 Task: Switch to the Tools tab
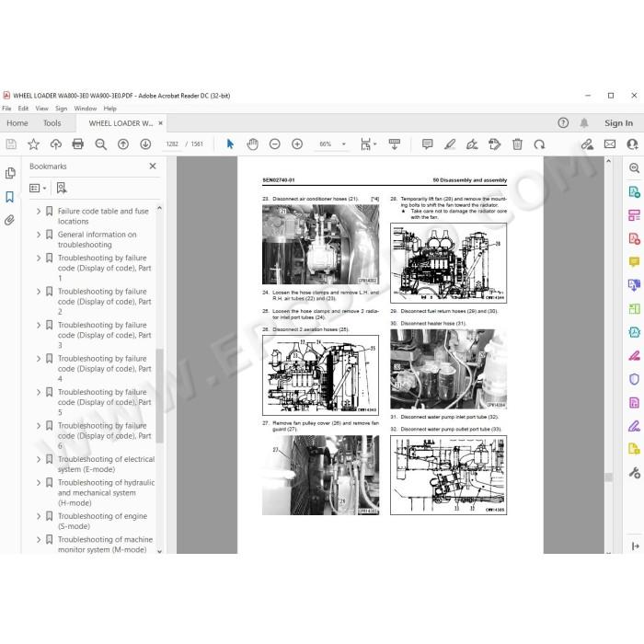(x=52, y=122)
